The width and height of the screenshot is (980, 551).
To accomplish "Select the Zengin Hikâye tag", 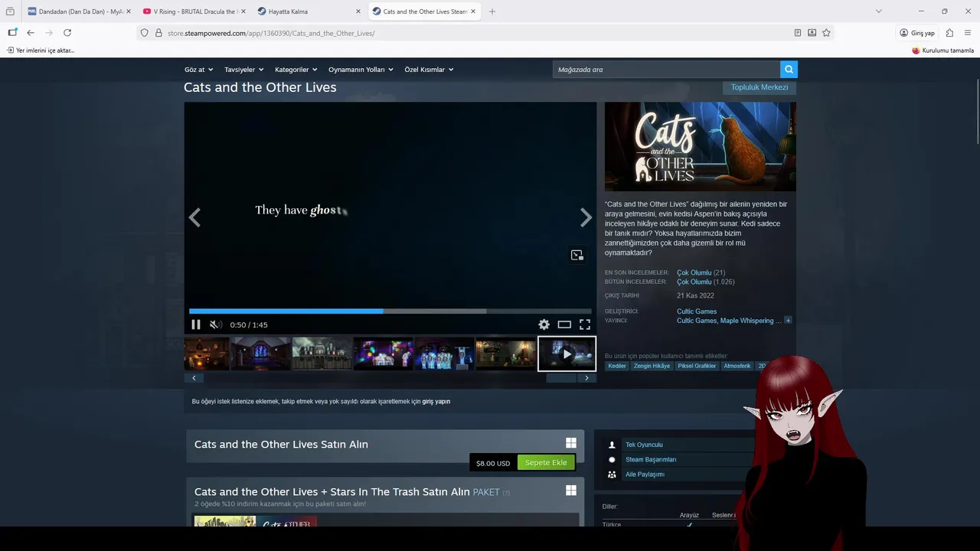I will [652, 366].
